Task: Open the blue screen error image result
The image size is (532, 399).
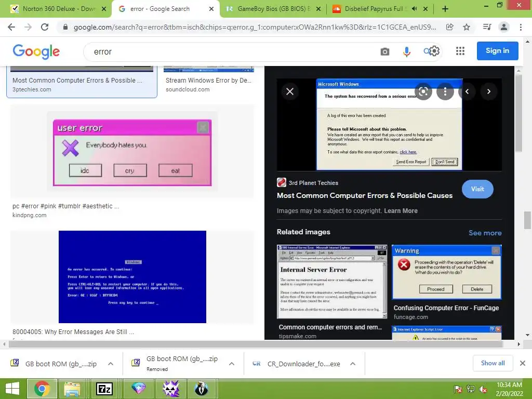Action: click(x=132, y=277)
